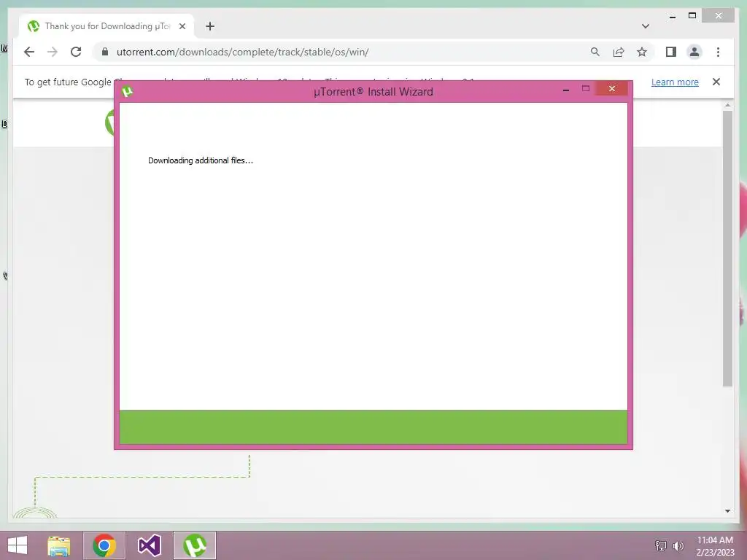Go back to the previous Chrome page

pos(29,52)
